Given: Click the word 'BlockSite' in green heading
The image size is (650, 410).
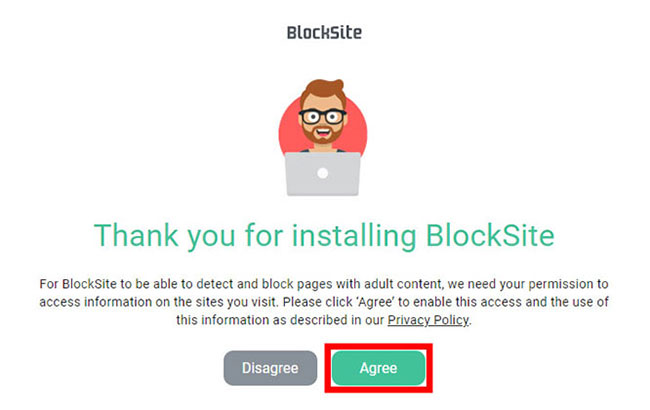Looking at the screenshot, I should coord(490,235).
